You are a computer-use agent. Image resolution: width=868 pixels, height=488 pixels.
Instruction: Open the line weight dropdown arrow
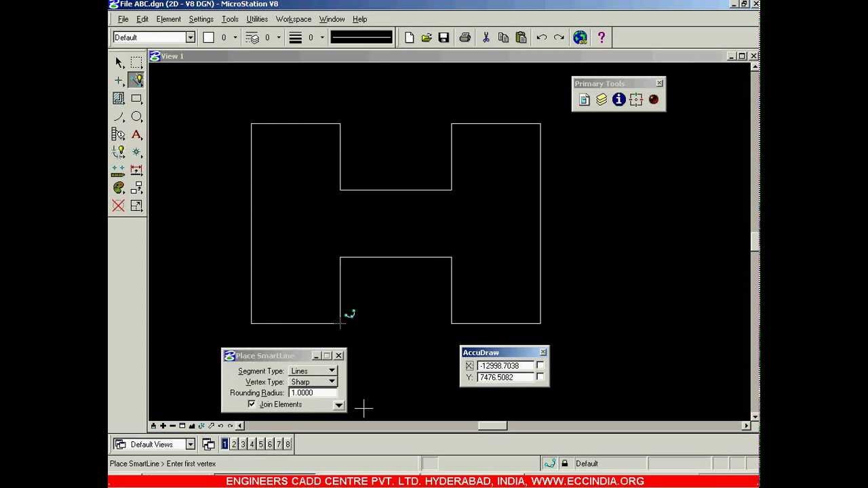coord(322,38)
